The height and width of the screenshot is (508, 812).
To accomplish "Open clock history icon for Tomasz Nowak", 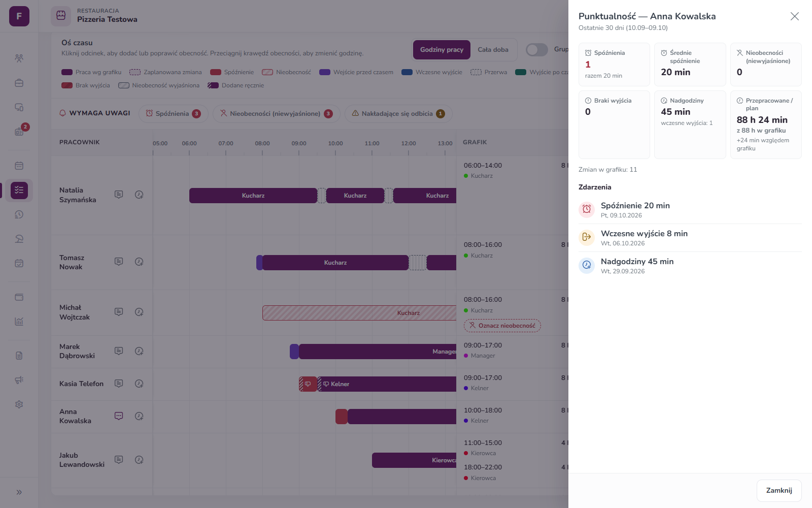I will 139,262.
